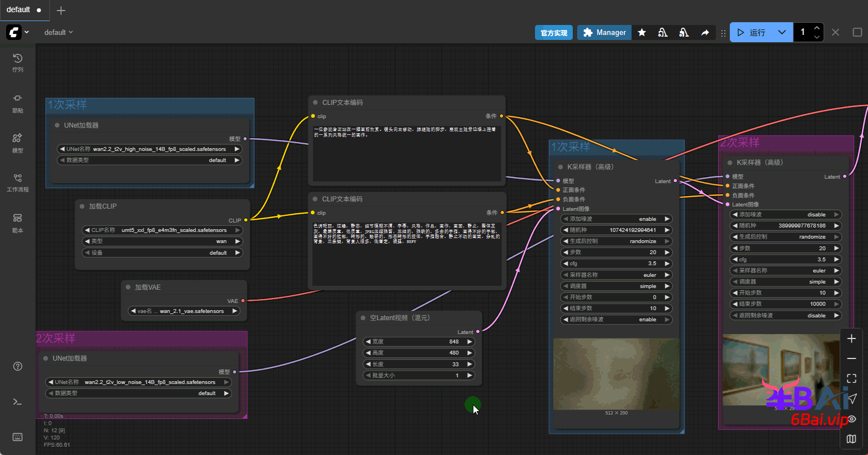Fit view using the canvas frame icon
Viewport: 868px width, 455px height.
coord(851,378)
